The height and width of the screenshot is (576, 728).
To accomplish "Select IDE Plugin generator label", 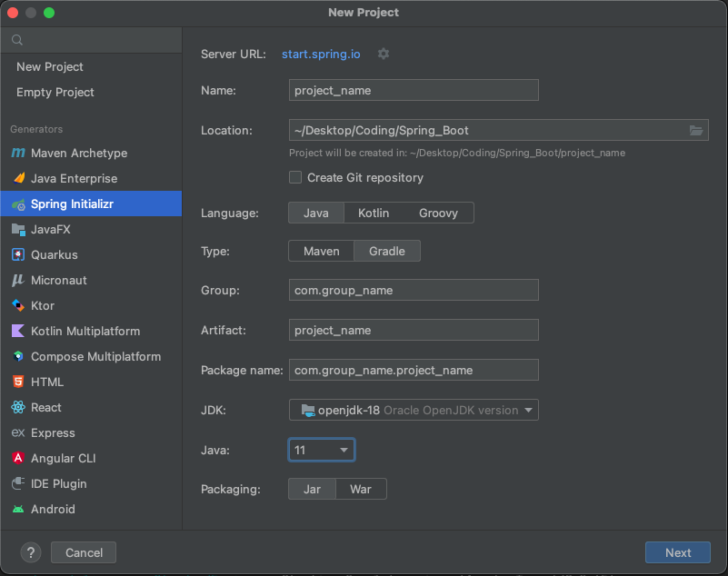I will coord(58,483).
